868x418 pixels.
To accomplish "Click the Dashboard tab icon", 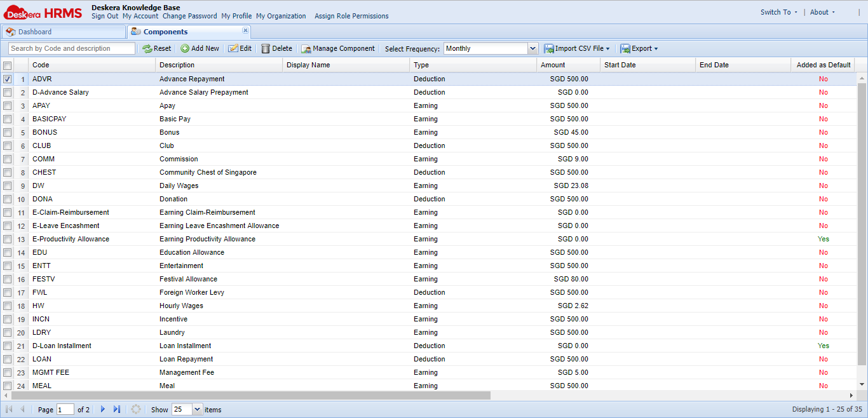I will [11, 32].
